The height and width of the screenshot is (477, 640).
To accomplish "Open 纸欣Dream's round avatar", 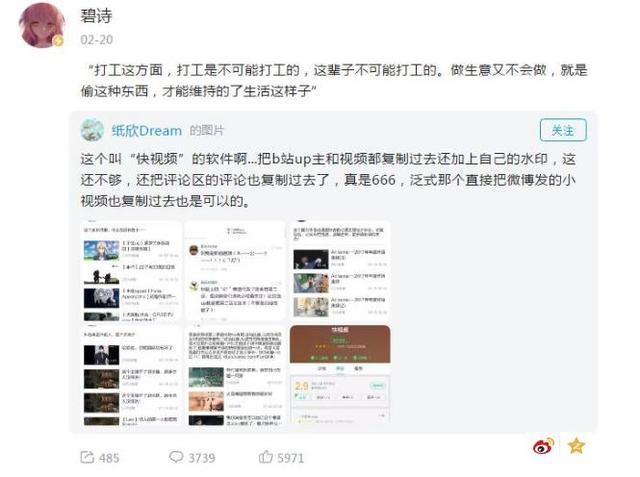I will (x=92, y=130).
